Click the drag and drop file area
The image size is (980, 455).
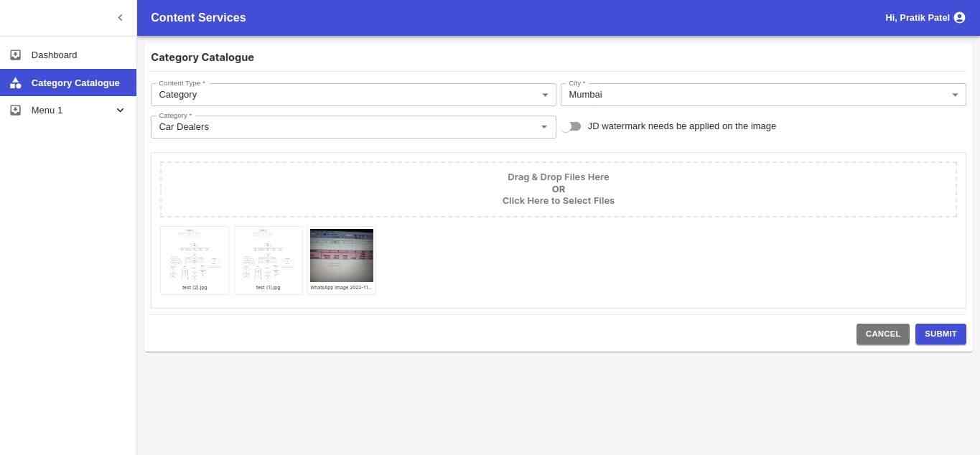tap(558, 189)
